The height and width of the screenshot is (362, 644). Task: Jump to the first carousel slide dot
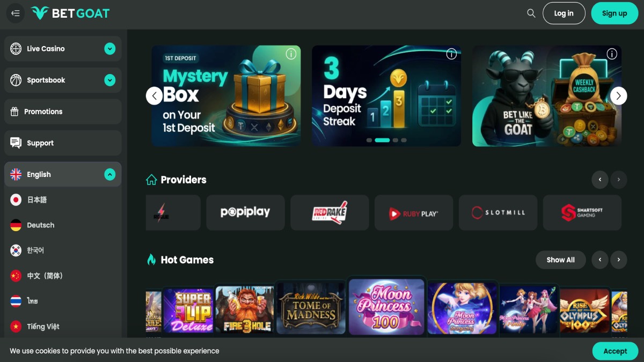click(369, 140)
